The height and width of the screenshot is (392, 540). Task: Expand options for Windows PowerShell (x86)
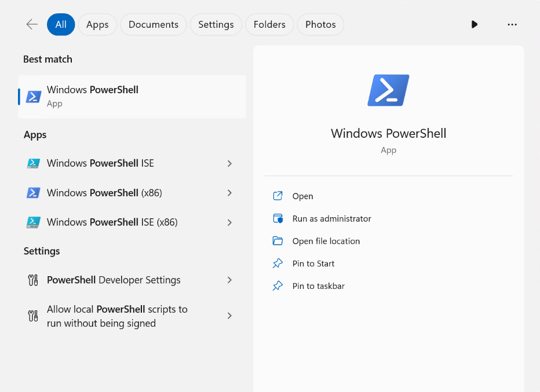click(229, 193)
